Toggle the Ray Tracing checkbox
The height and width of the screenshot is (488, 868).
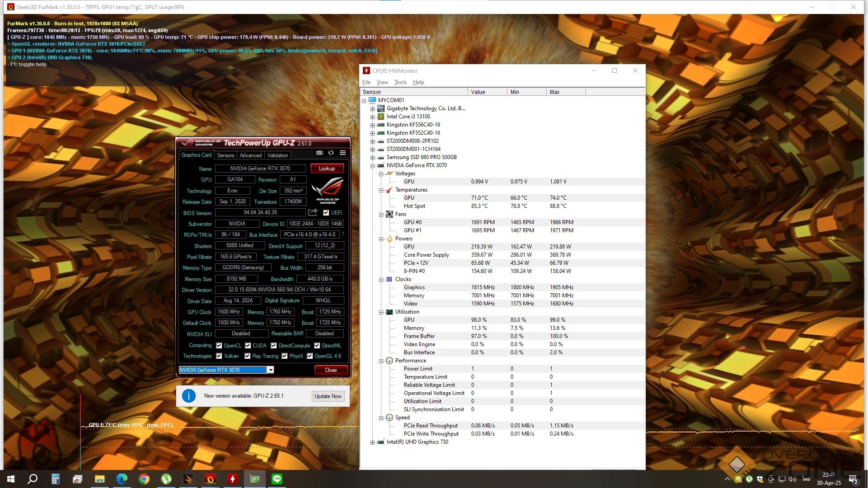[248, 356]
